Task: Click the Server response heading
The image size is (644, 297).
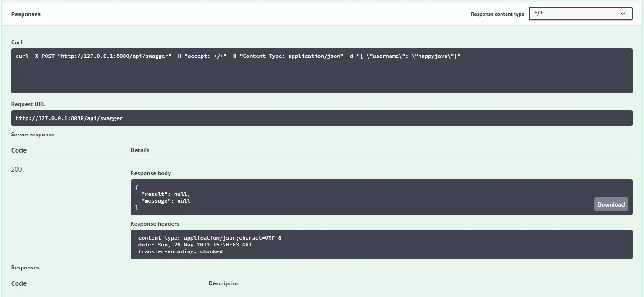Action: 32,135
